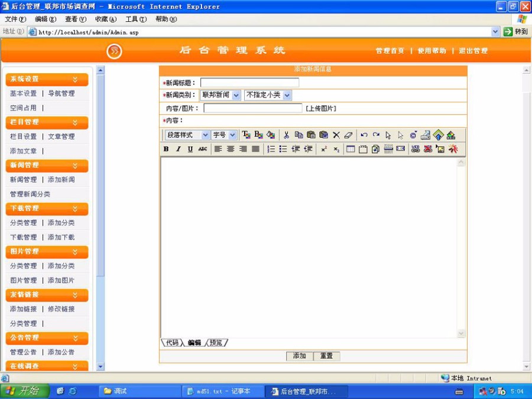Click the delete X icon
The height and width of the screenshot is (399, 532).
[336, 135]
